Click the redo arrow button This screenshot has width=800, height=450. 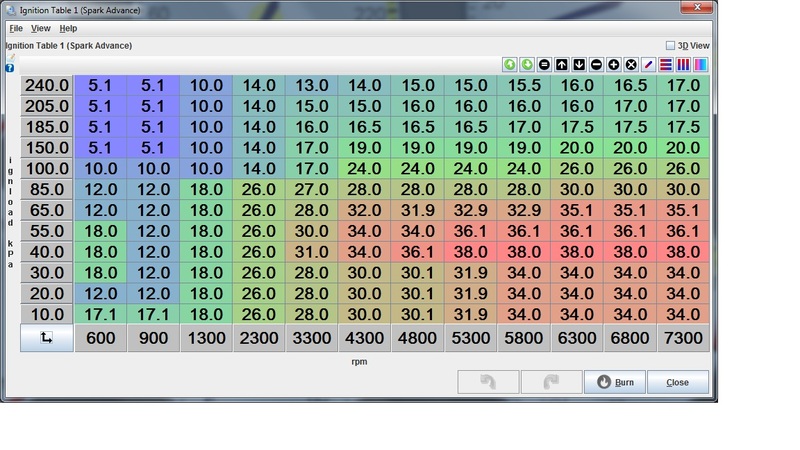pos(552,382)
